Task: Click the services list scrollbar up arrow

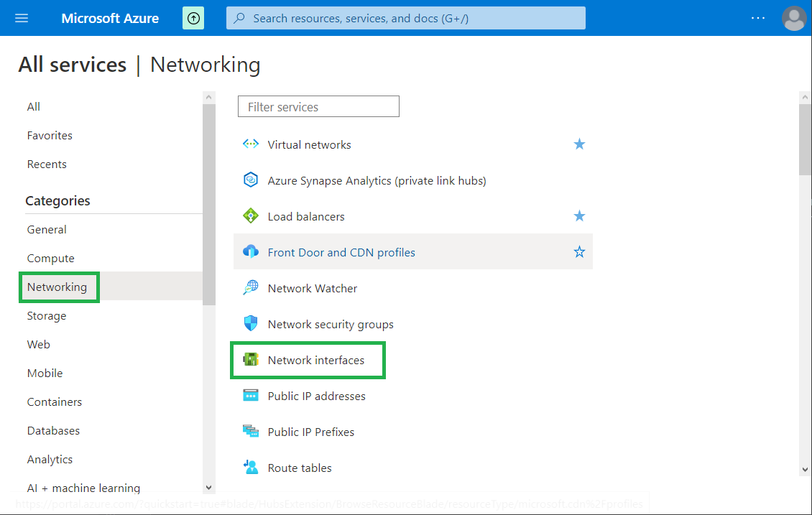Action: (x=805, y=97)
